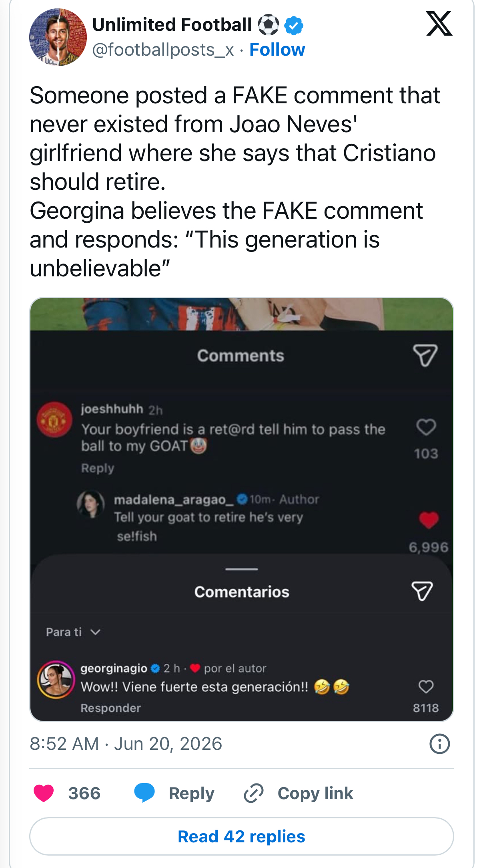Click the Unlimited Football profile avatar

[x=58, y=37]
